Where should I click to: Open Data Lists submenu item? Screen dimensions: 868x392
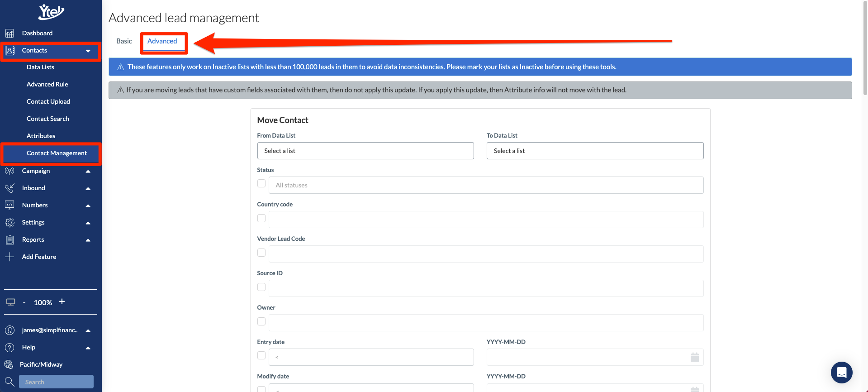40,67
